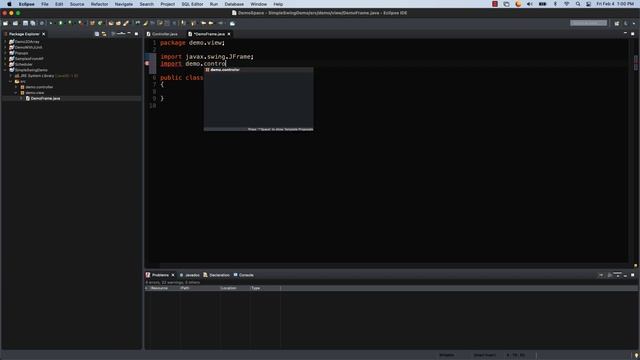The height and width of the screenshot is (360, 640).
Task: Click the Quick Access search field
Action: coord(588,23)
